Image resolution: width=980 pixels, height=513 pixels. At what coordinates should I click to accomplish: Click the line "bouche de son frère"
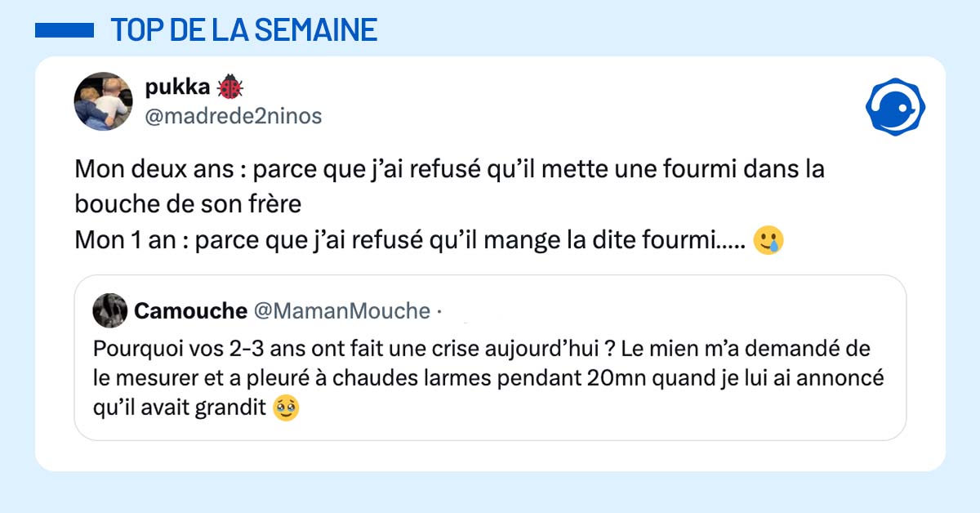pyautogui.click(x=188, y=204)
